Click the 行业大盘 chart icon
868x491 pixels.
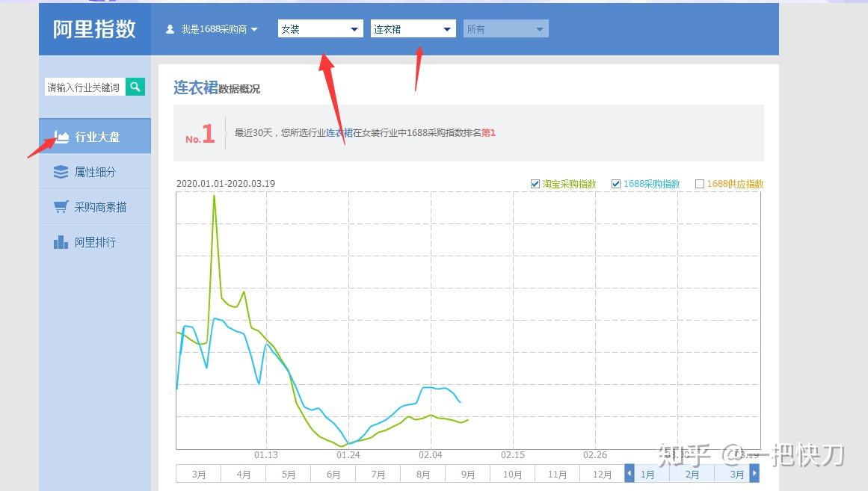pos(61,136)
